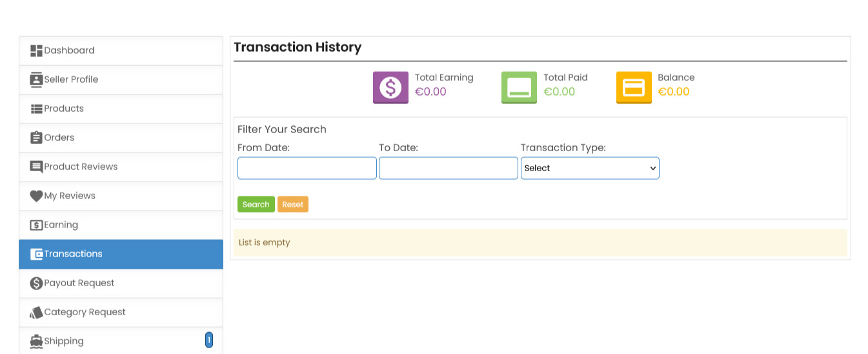Screen dimensions: 868x354
Task: Click the green Total Paid icon
Action: [x=519, y=87]
